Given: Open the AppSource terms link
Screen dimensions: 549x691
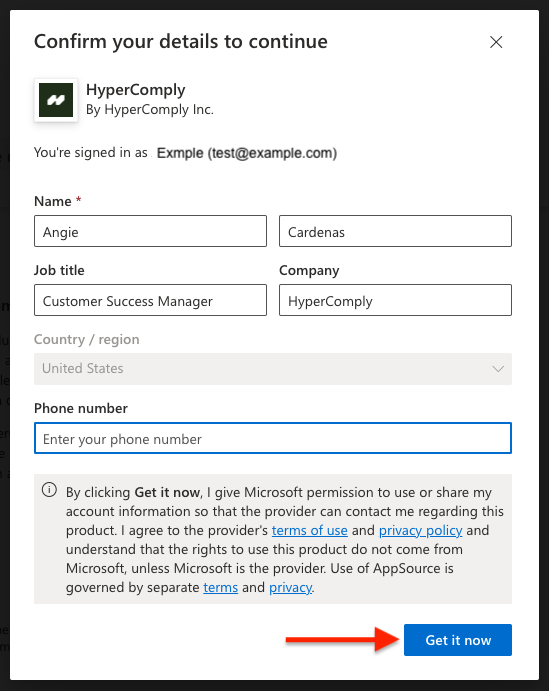Looking at the screenshot, I should pyautogui.click(x=220, y=587).
